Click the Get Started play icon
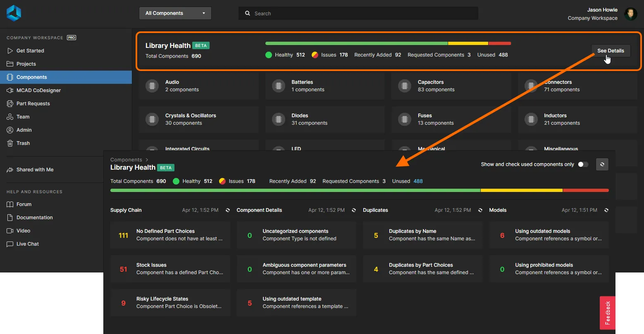The width and height of the screenshot is (644, 334). (x=10, y=51)
